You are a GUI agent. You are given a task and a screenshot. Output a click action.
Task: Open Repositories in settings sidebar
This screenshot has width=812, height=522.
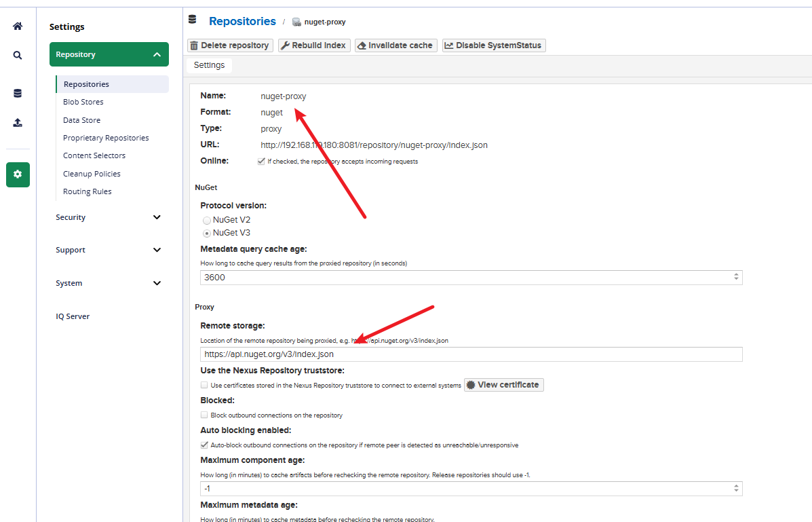click(113, 84)
